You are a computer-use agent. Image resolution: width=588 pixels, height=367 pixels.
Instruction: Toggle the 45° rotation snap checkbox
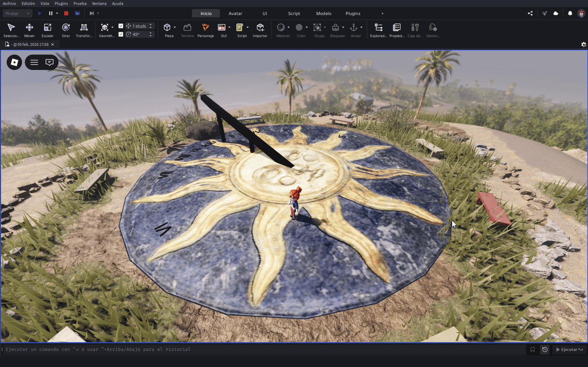coord(121,34)
